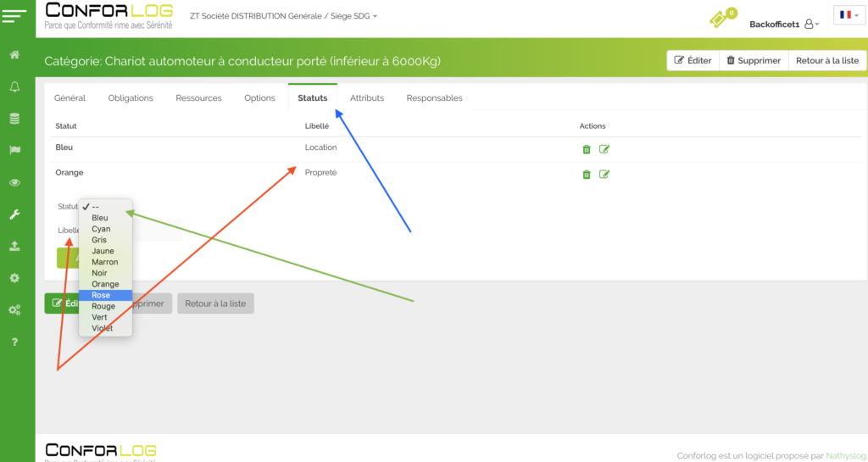
Task: Delete the Bleu Location status row
Action: pos(586,149)
